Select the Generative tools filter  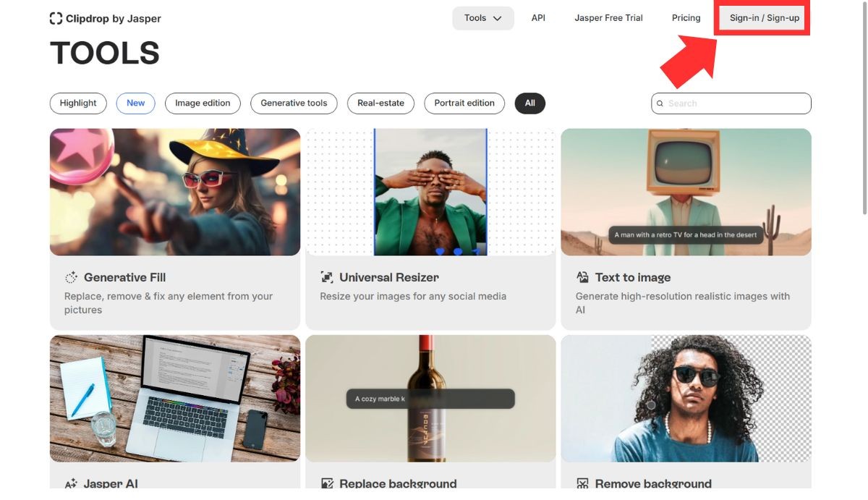click(x=294, y=103)
